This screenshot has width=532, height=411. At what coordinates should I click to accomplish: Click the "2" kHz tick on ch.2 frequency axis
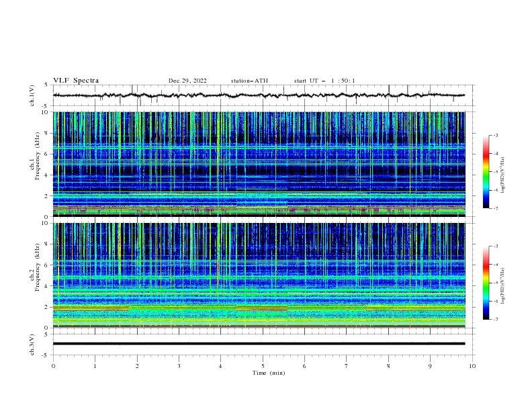46,307
